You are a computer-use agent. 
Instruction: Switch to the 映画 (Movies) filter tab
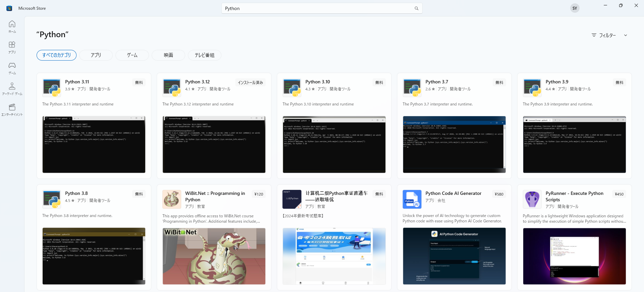(x=168, y=55)
